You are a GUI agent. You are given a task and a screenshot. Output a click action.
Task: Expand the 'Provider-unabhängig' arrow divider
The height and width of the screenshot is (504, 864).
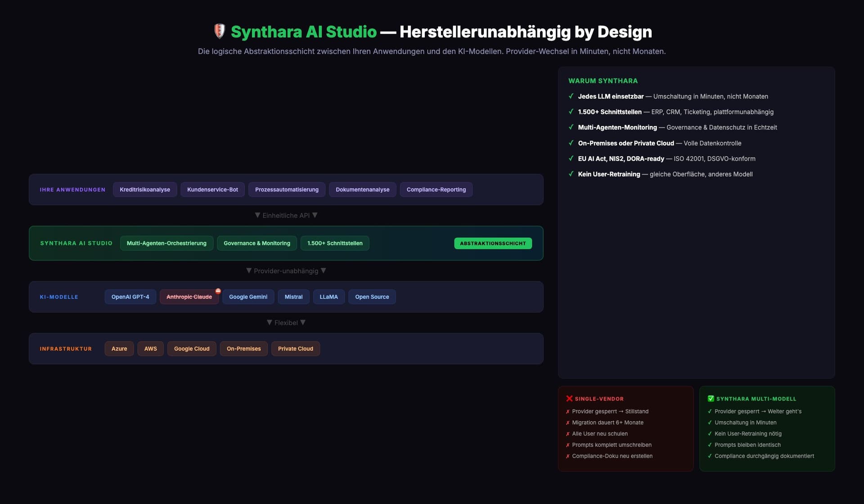pos(286,270)
